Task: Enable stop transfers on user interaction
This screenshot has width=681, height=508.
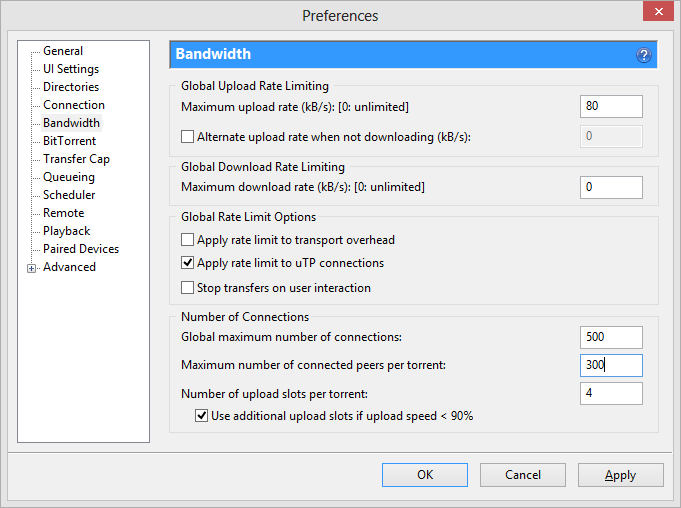Action: click(x=187, y=288)
